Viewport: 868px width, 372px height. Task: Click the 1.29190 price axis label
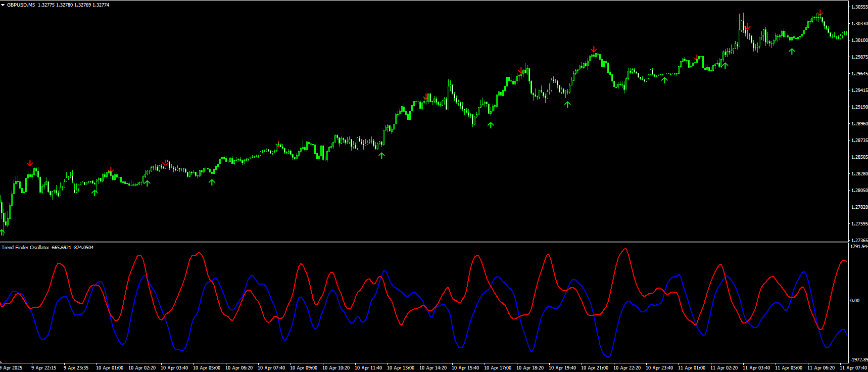(x=859, y=107)
